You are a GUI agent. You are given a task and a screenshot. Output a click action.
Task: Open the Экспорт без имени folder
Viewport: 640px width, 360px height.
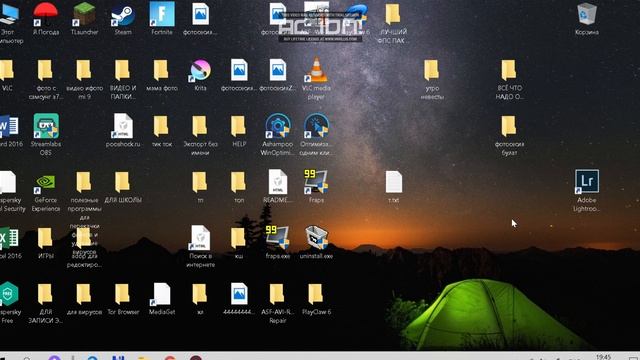[x=200, y=127]
